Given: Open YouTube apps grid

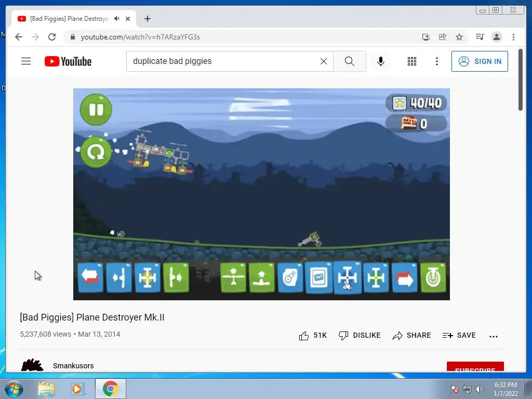Looking at the screenshot, I should (412, 61).
